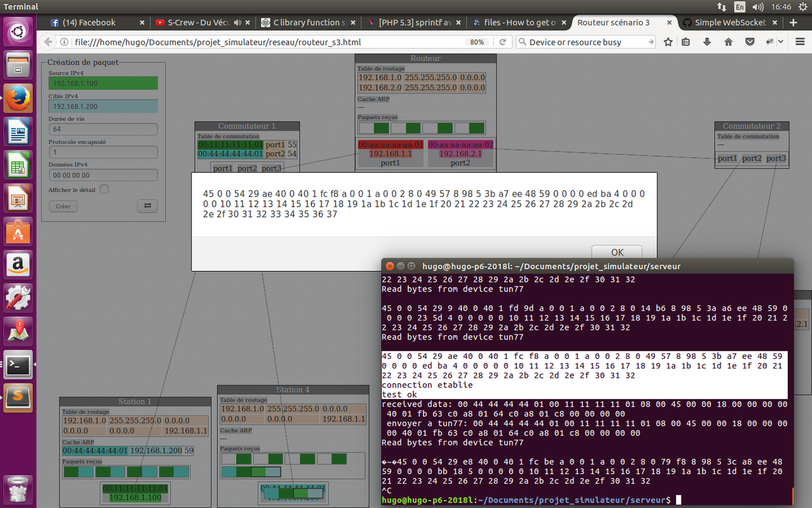Launch Ubuntu Software Center from the dock

[18, 231]
